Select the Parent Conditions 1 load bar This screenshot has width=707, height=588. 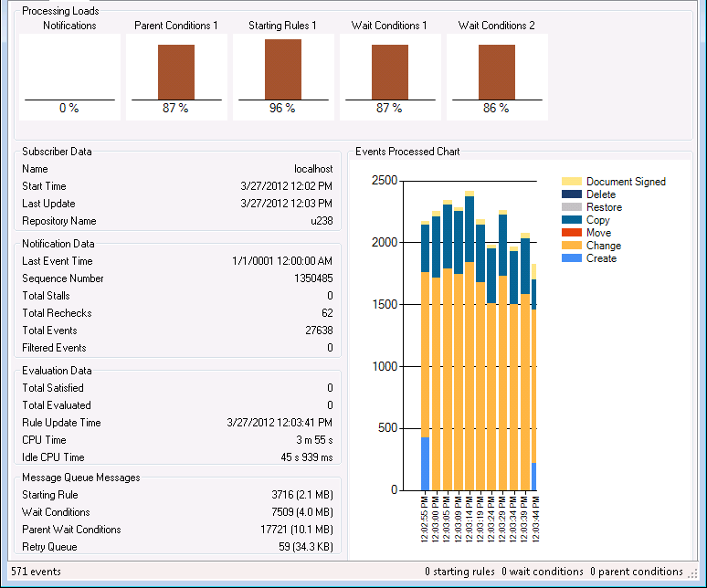coord(176,73)
